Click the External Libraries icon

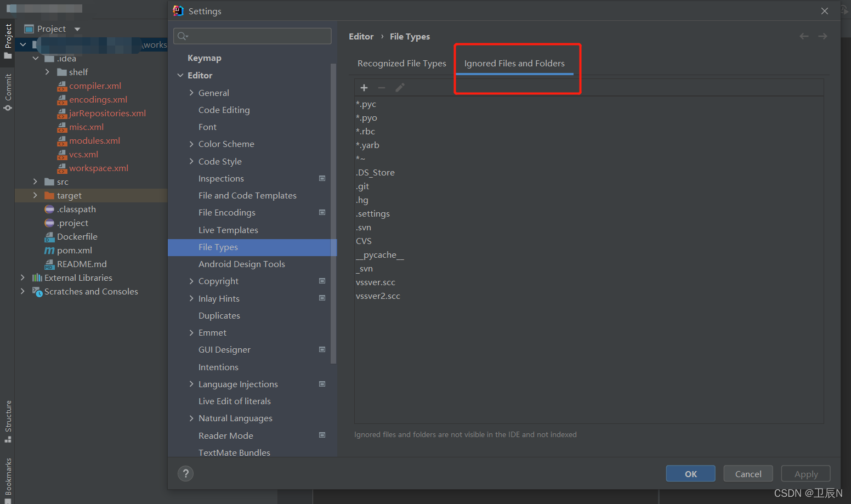(x=37, y=278)
